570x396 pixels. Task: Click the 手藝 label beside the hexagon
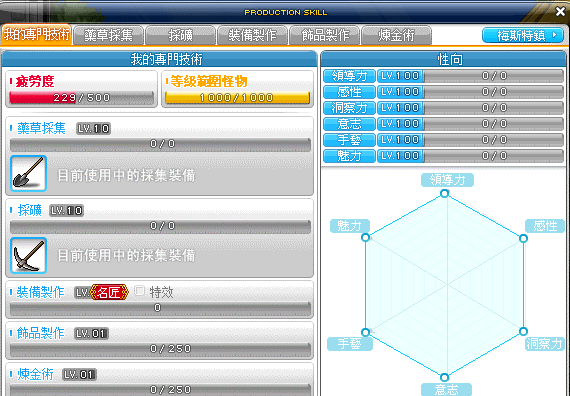[349, 344]
